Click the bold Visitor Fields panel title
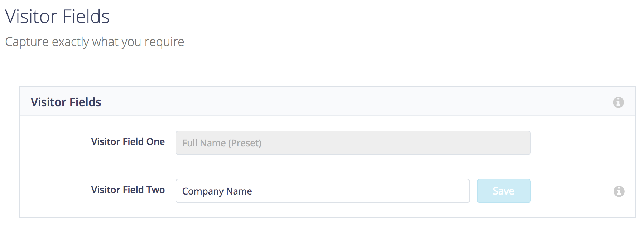644x229 pixels. [66, 102]
